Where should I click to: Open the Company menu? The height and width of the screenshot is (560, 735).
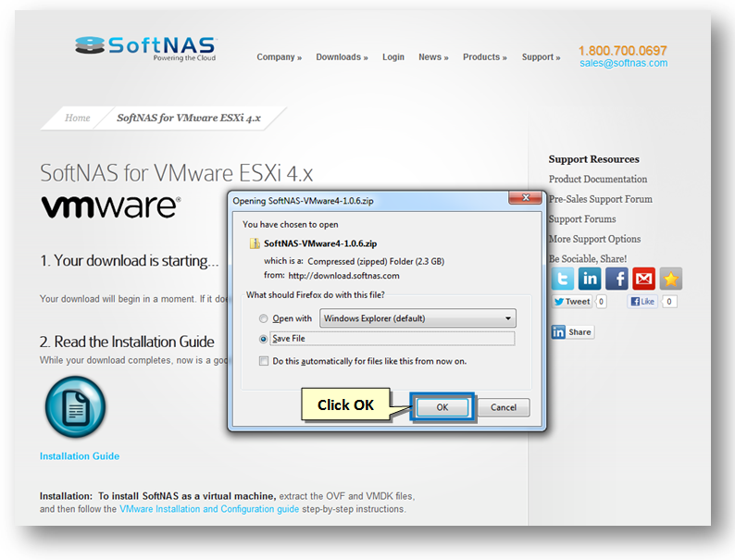[279, 57]
